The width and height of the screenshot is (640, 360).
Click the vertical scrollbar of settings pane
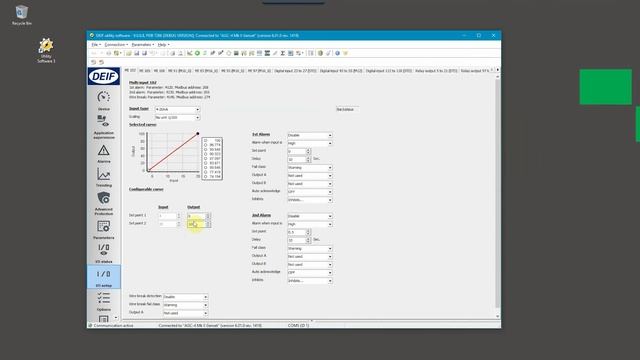(498, 192)
